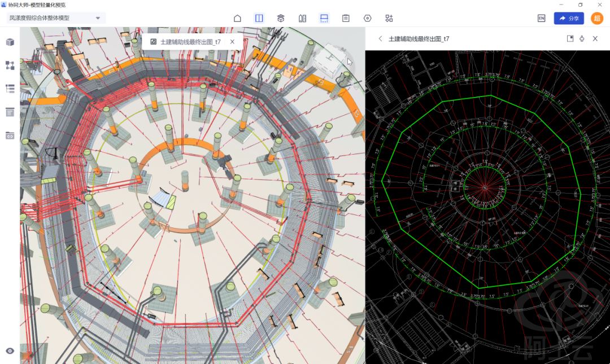The image size is (610, 364).
Task: Toggle visibility with the eye icon
Action: tap(10, 351)
